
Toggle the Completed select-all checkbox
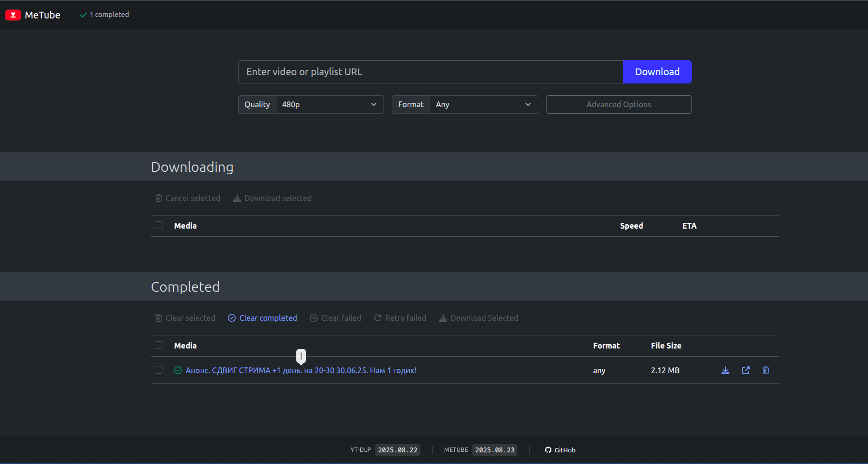[159, 345]
